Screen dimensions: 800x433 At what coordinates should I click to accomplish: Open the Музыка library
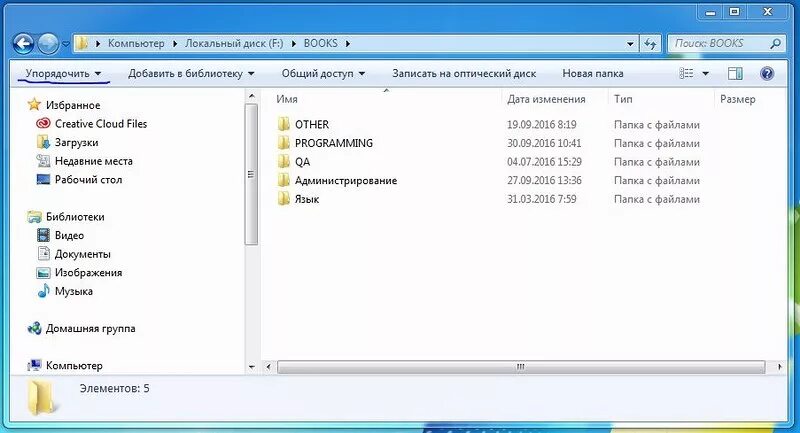pyautogui.click(x=73, y=291)
